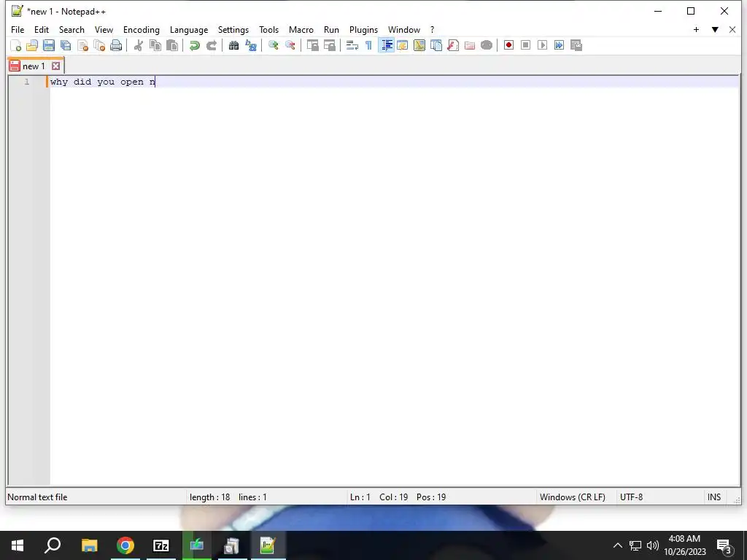Open the Macro menu

pyautogui.click(x=301, y=29)
